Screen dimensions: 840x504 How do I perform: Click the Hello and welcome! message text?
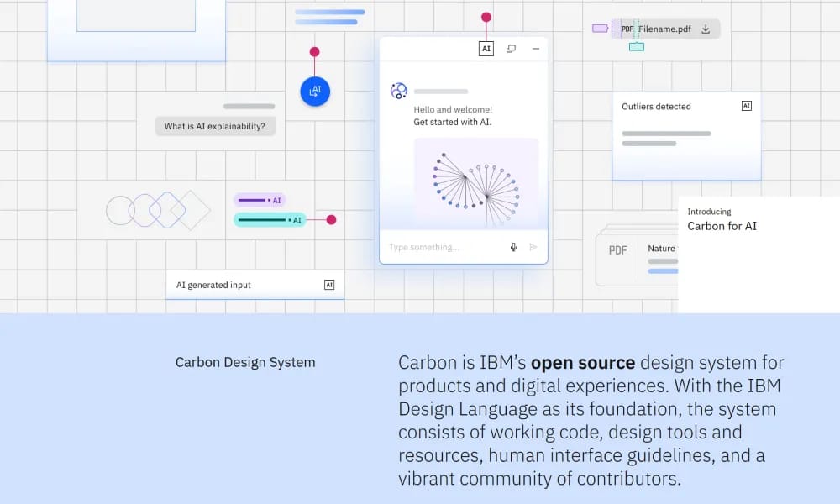(x=453, y=110)
